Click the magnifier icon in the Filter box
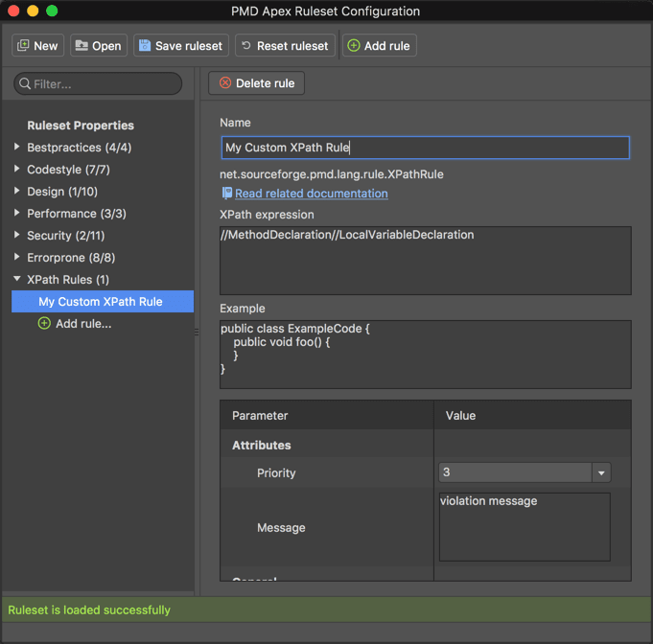The image size is (653, 644). [x=25, y=83]
